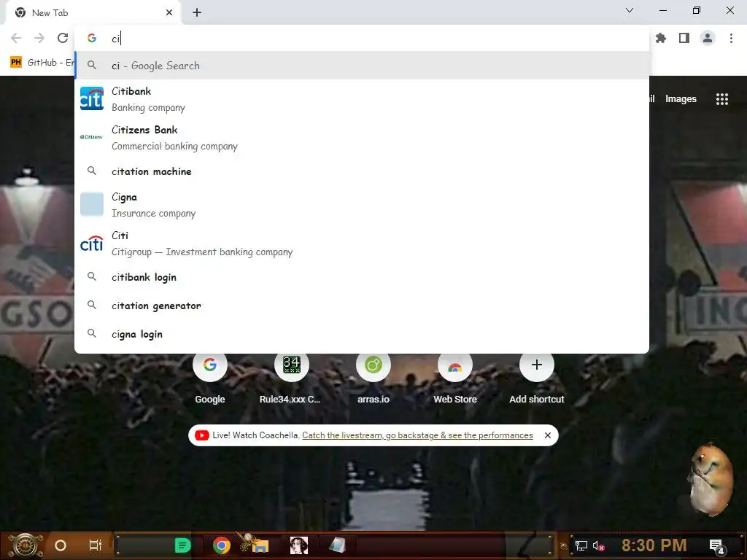Screen dimensions: 747x560
Task: Open the Web Store shortcut tile
Action: tap(455, 378)
